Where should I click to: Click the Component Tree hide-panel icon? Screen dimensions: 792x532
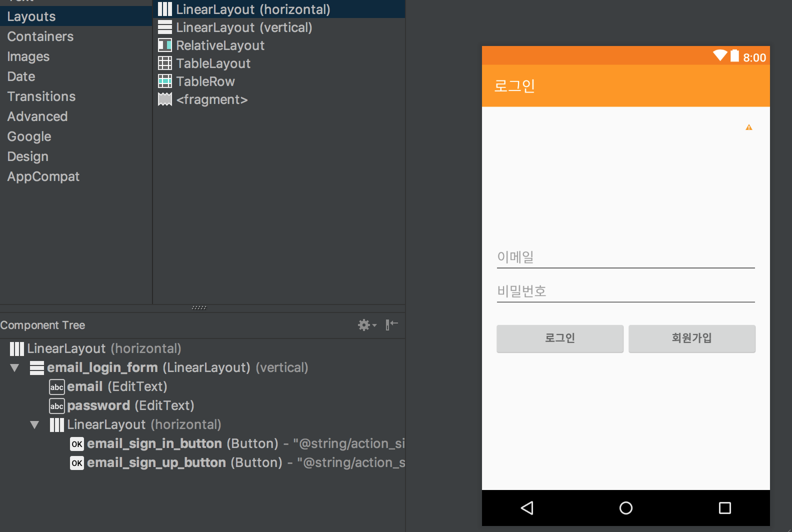(x=391, y=325)
